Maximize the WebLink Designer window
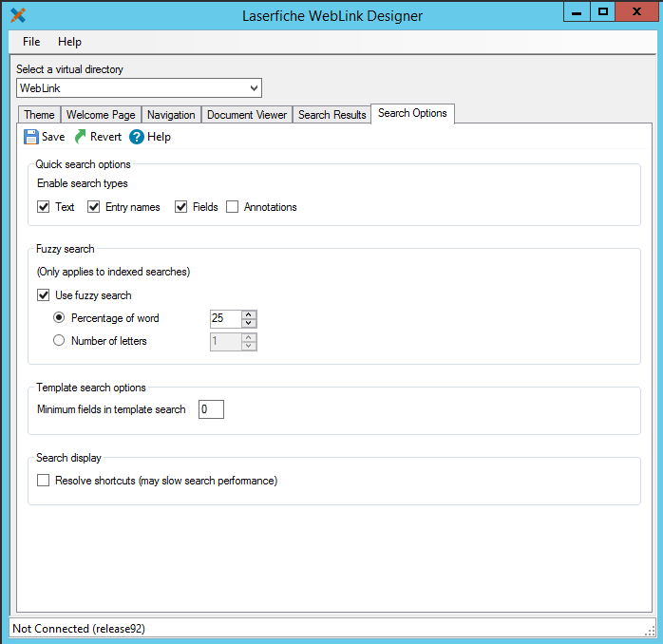 (603, 11)
